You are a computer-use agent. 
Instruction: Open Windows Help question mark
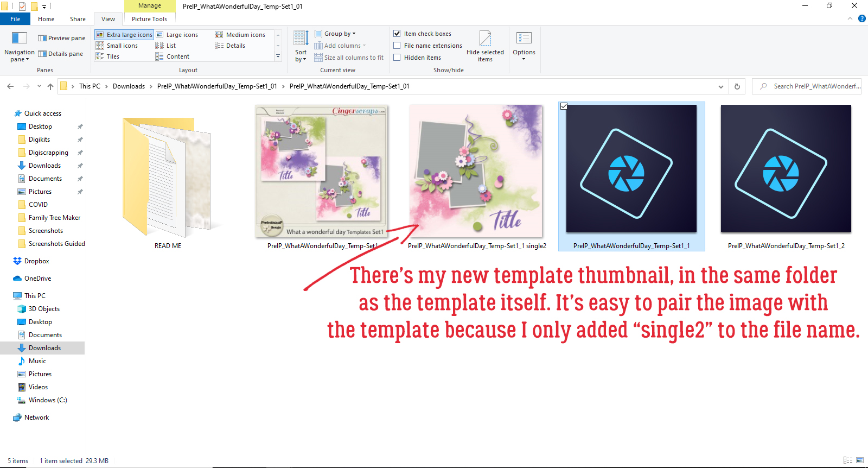click(x=862, y=18)
